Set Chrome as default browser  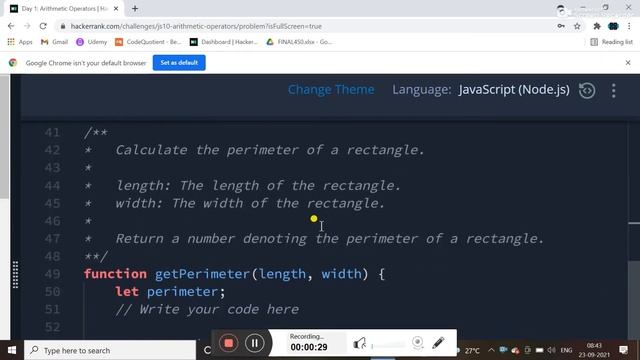coord(179,62)
